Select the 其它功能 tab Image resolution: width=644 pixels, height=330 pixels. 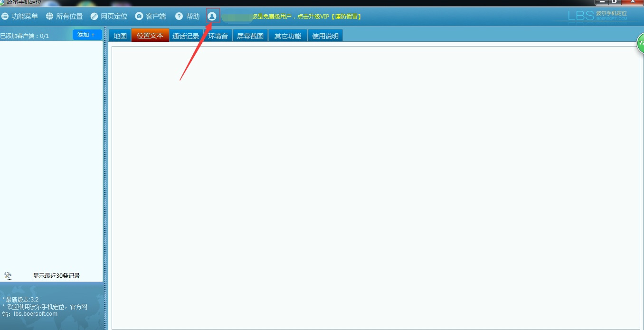coord(288,36)
